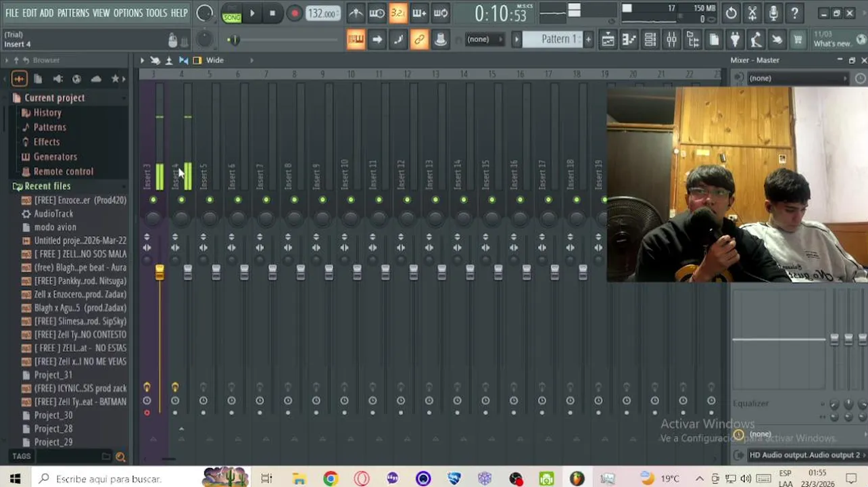Screen dimensions: 868x487
Task: Click the tempo 132.000 field
Action: (322, 13)
